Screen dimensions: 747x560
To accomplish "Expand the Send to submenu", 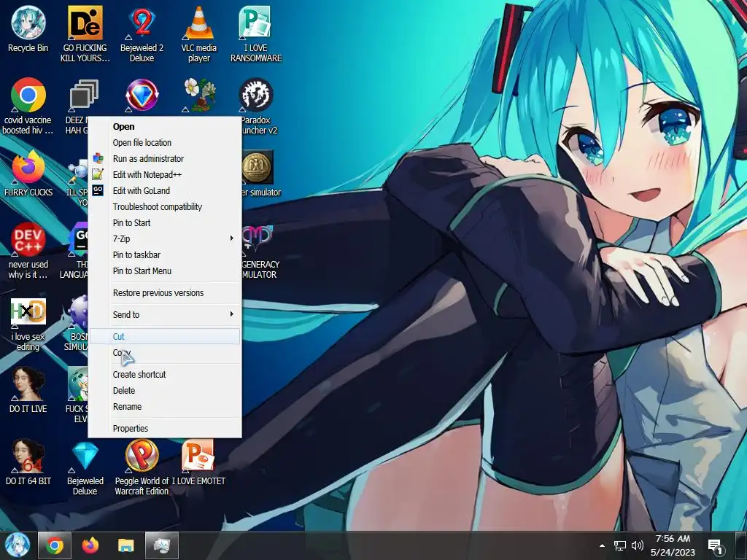I will 166,314.
